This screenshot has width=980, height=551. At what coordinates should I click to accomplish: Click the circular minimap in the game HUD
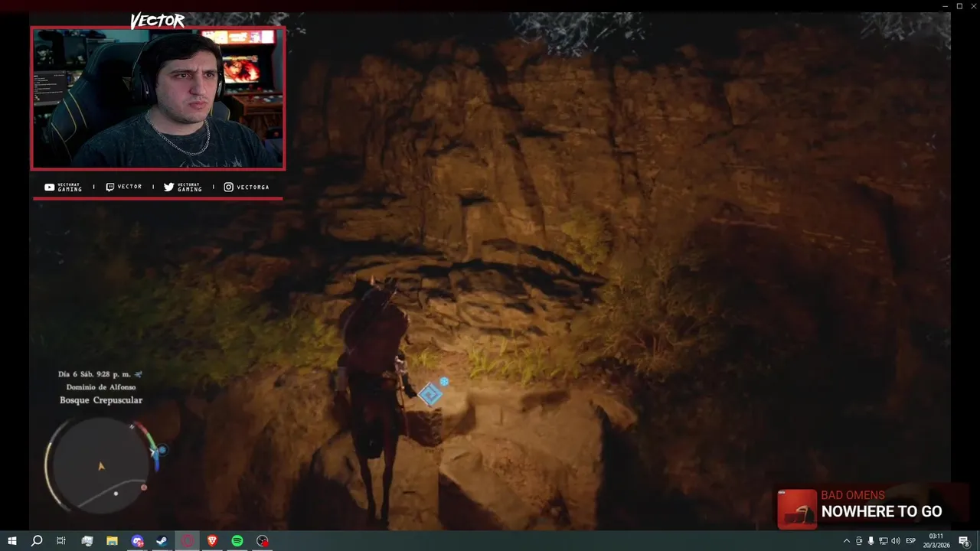tap(100, 465)
